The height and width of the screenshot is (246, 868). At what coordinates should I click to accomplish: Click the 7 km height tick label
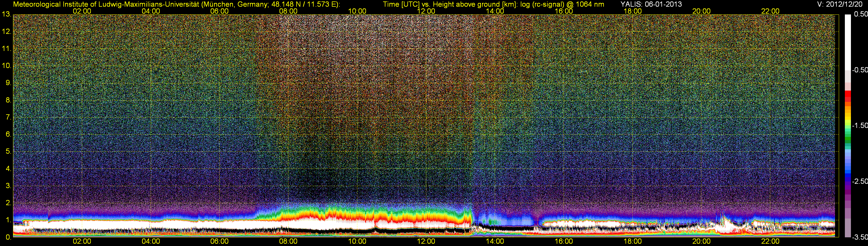8,117
